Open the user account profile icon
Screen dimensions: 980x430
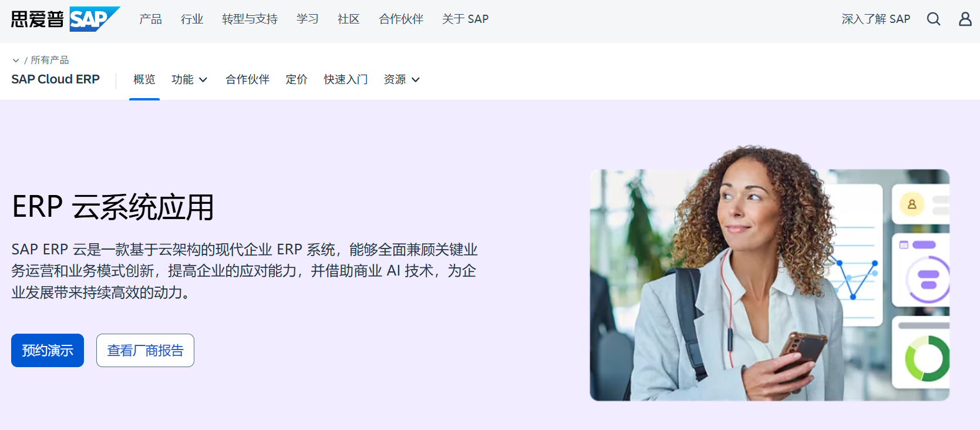965,19
